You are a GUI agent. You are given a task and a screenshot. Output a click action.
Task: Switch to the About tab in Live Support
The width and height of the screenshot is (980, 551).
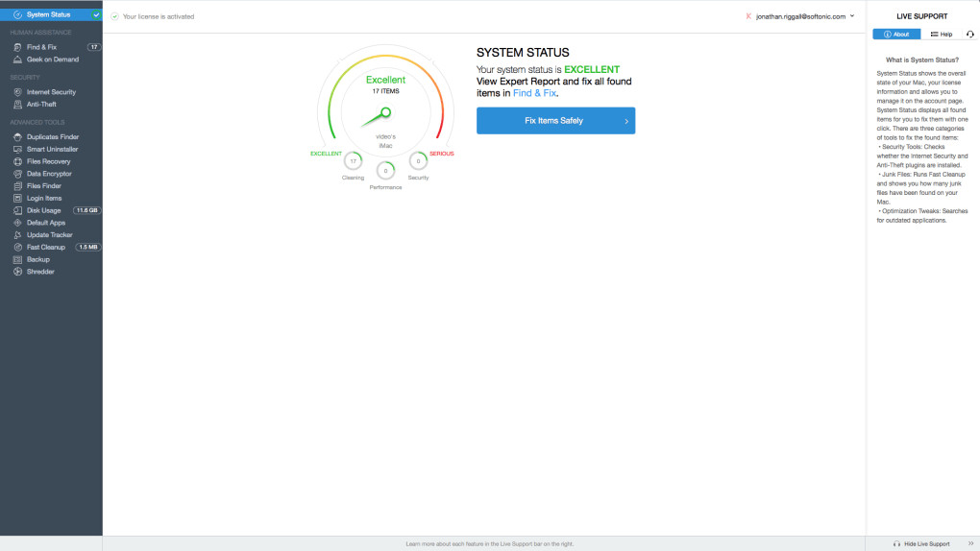[896, 35]
